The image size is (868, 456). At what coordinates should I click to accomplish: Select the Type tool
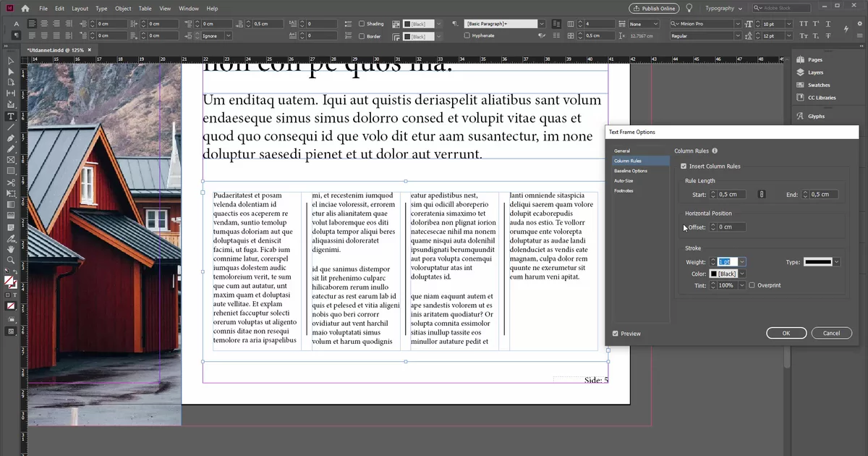[x=11, y=116]
